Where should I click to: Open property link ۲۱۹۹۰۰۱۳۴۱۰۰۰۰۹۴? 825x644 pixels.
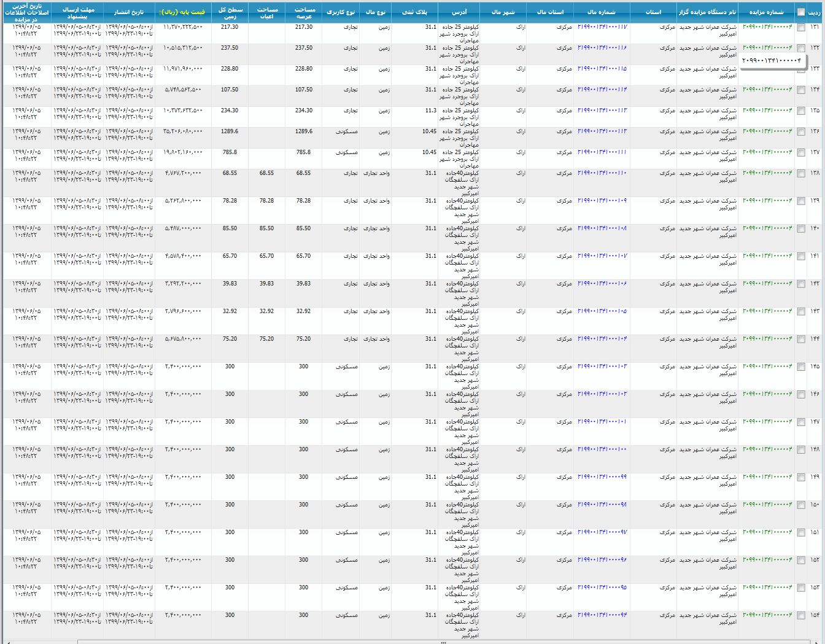pyautogui.click(x=602, y=615)
